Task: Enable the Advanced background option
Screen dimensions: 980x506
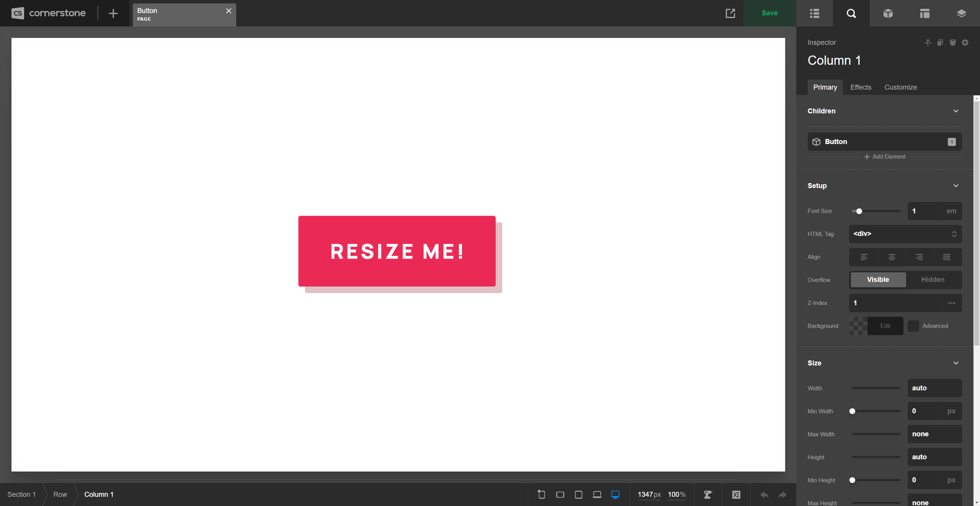Action: pyautogui.click(x=914, y=326)
